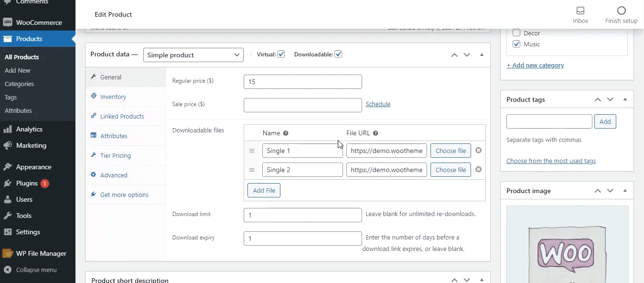644x283 pixels.
Task: Click the Add new category link
Action: click(535, 65)
